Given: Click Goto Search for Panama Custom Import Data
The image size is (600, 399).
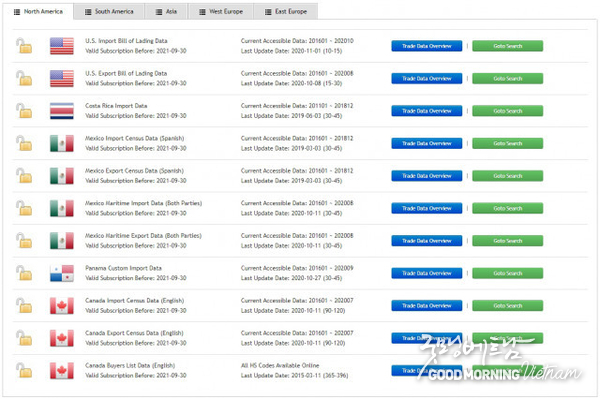Looking at the screenshot, I should 507,273.
